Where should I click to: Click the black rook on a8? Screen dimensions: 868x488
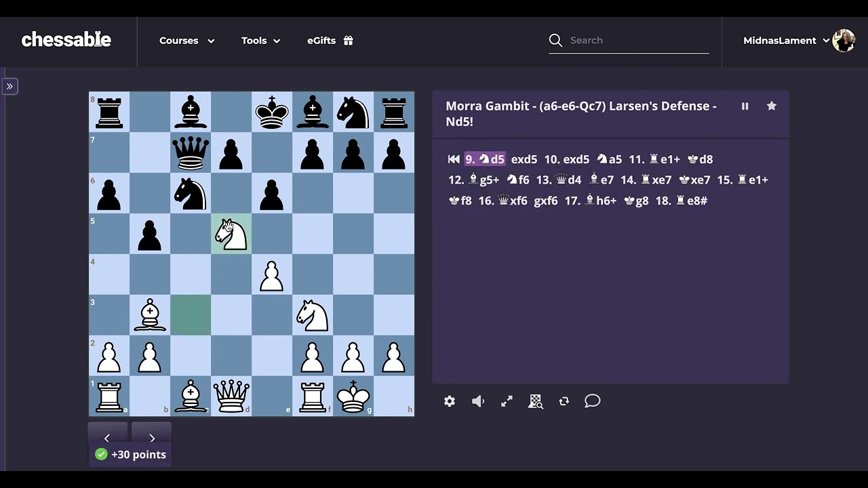pos(109,112)
